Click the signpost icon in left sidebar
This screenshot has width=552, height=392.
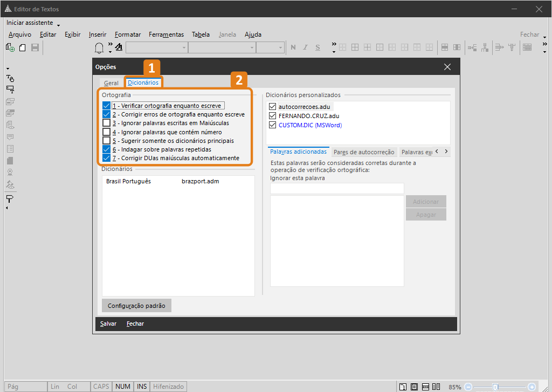(10, 199)
